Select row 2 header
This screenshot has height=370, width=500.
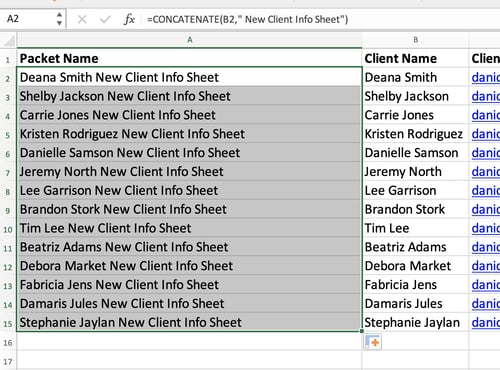coord(8,78)
